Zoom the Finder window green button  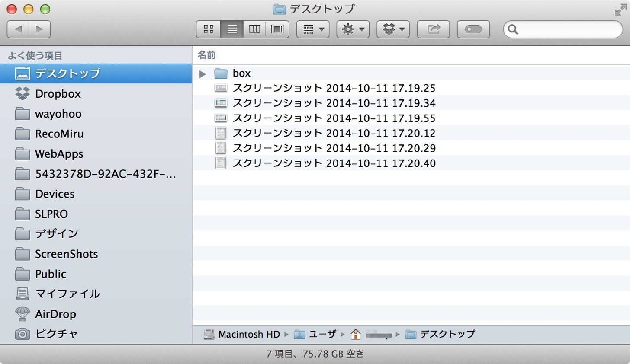coord(45,9)
